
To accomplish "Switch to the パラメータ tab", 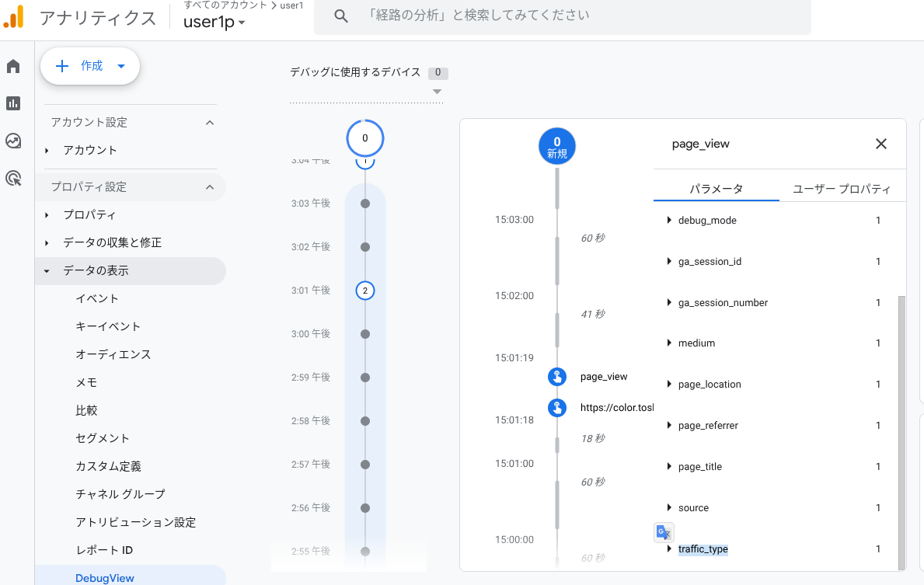I will click(x=716, y=189).
